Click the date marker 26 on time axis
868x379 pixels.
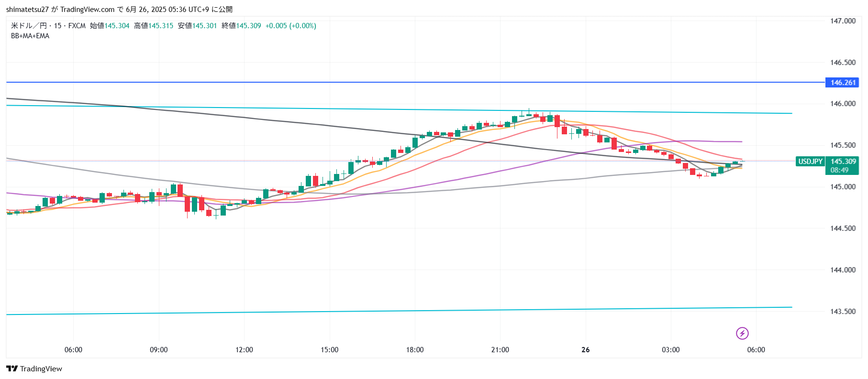(x=586, y=350)
